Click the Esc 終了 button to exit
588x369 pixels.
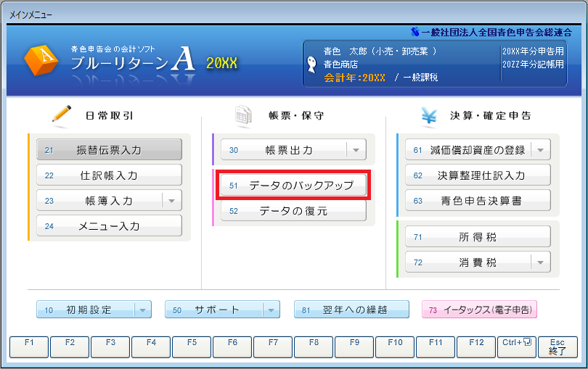[558, 347]
